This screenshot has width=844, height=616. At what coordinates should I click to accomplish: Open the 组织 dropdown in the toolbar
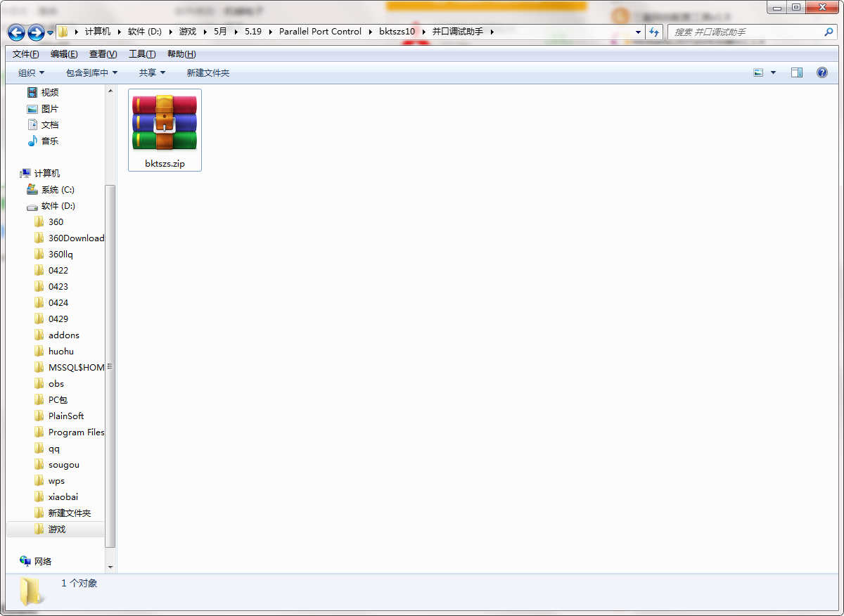31,72
